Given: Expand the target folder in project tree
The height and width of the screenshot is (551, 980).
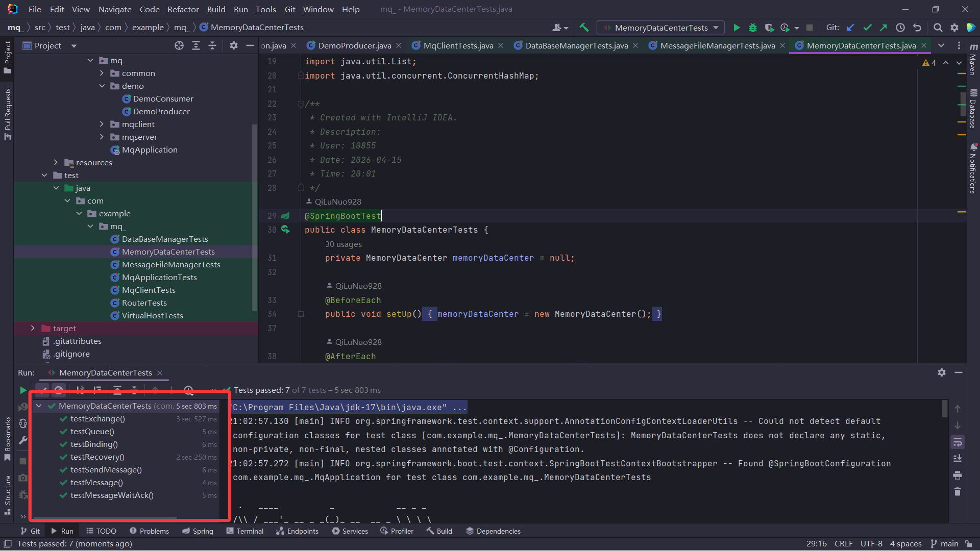Looking at the screenshot, I should pyautogui.click(x=33, y=328).
